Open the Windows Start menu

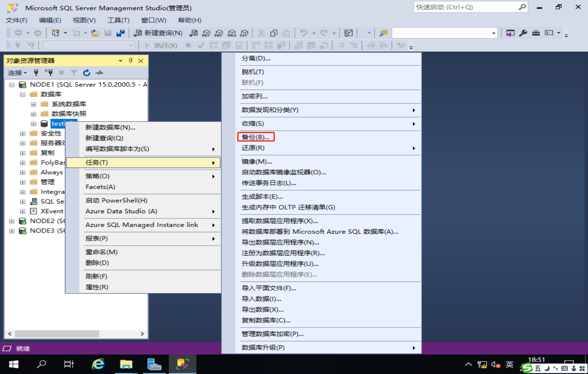[x=14, y=364]
